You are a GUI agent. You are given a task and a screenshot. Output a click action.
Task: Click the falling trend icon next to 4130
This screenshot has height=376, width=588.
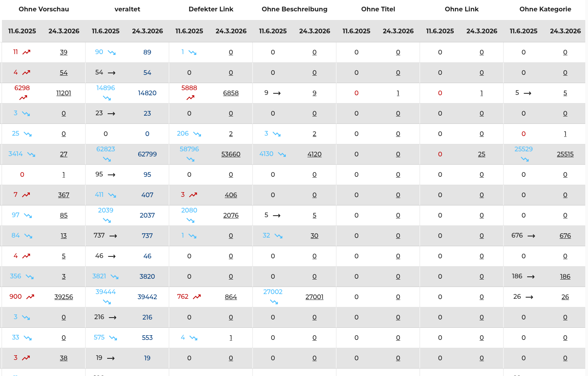(x=282, y=154)
